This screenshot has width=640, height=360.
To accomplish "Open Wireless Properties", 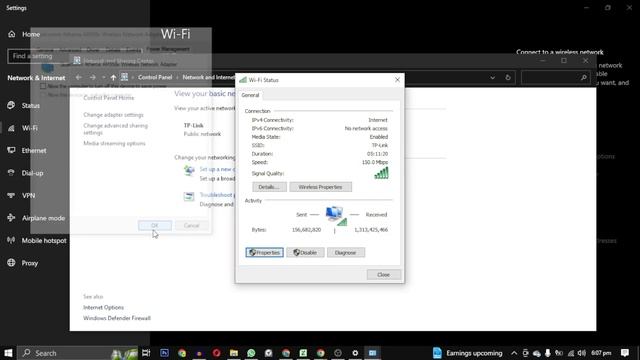I will 320,187.
